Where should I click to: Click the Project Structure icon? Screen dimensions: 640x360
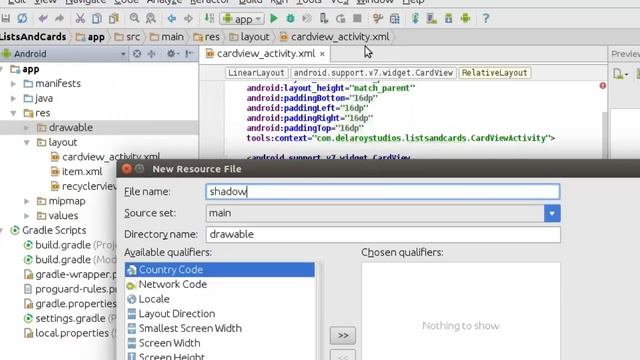395,18
